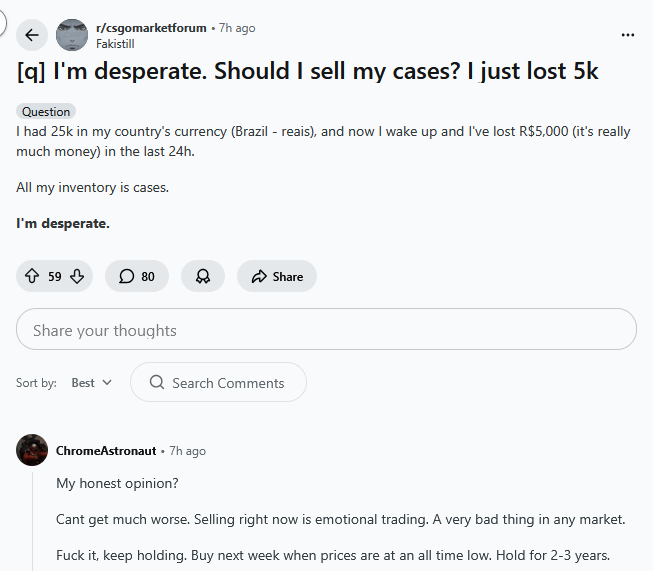Upvote the post
Viewport: 653px width, 571px height.
pyautogui.click(x=32, y=276)
